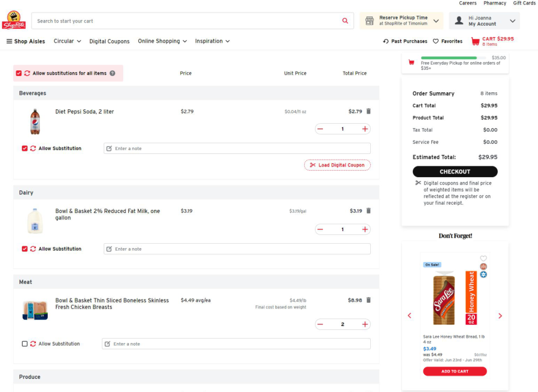Click the milk gallon thumbnail

[x=35, y=221]
